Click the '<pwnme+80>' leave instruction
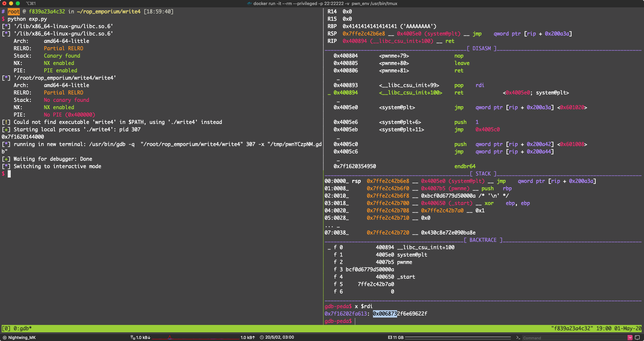The width and height of the screenshot is (644, 341). click(394, 63)
